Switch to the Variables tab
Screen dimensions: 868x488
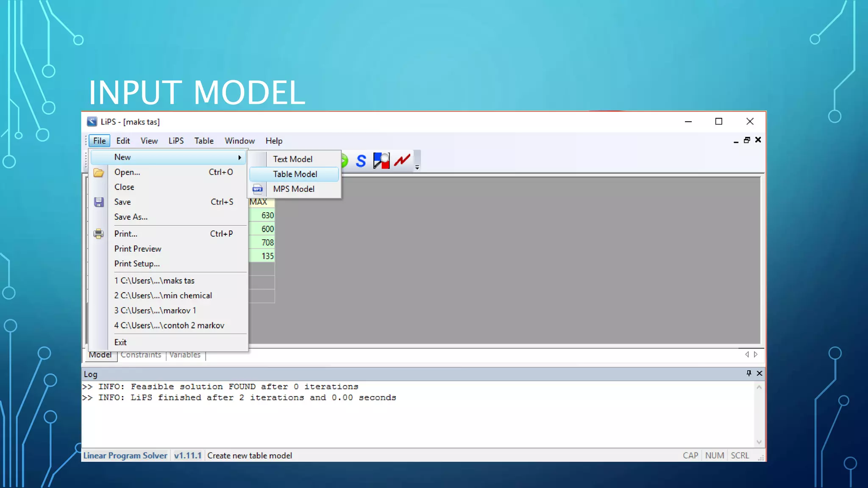pos(185,355)
